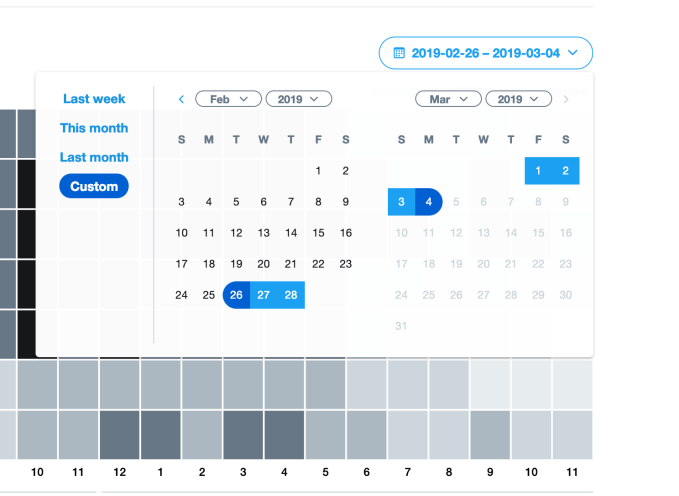This screenshot has height=496, width=679.
Task: Select the This month preset
Action: tap(94, 128)
